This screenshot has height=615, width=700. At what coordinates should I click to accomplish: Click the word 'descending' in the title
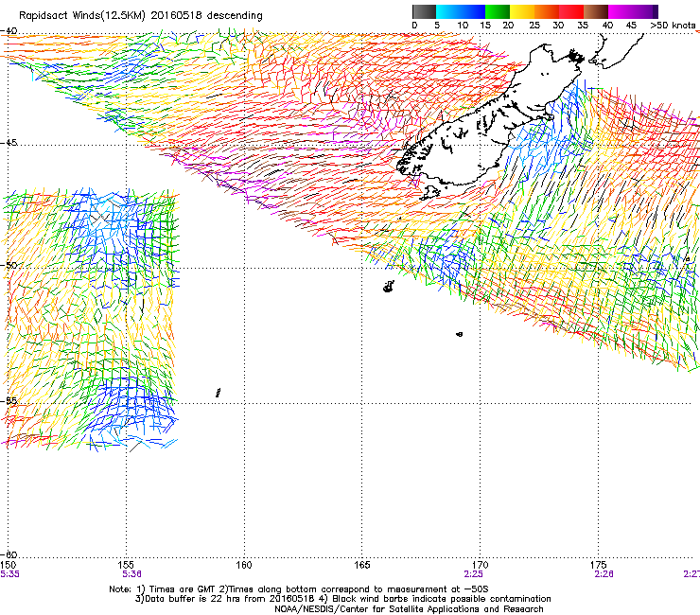pyautogui.click(x=235, y=16)
